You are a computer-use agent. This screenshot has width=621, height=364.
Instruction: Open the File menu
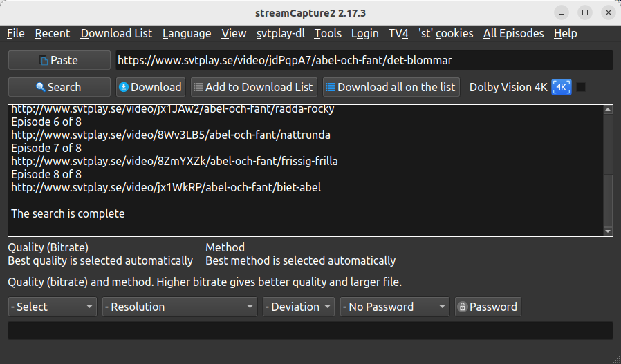click(16, 34)
